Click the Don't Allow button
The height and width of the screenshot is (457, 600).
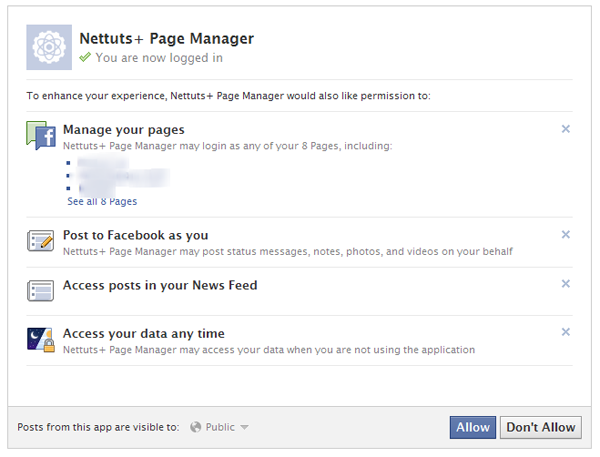[541, 427]
